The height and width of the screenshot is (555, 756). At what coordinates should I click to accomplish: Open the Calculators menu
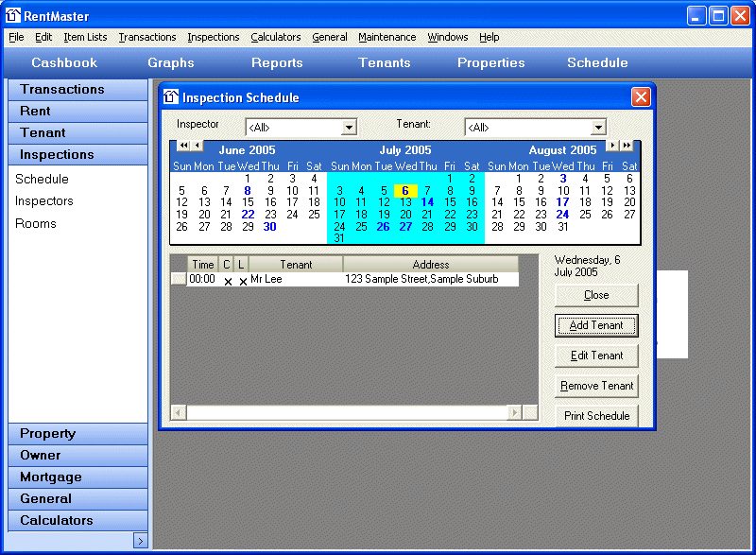click(x=275, y=37)
